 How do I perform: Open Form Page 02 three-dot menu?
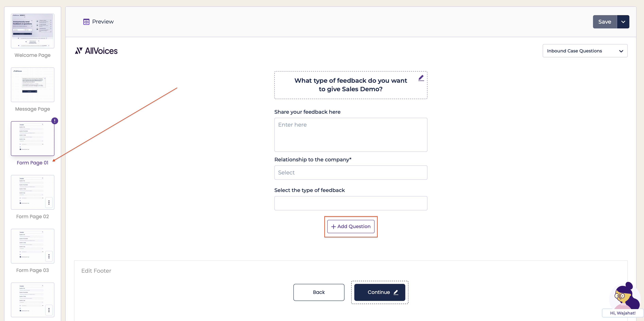click(49, 202)
